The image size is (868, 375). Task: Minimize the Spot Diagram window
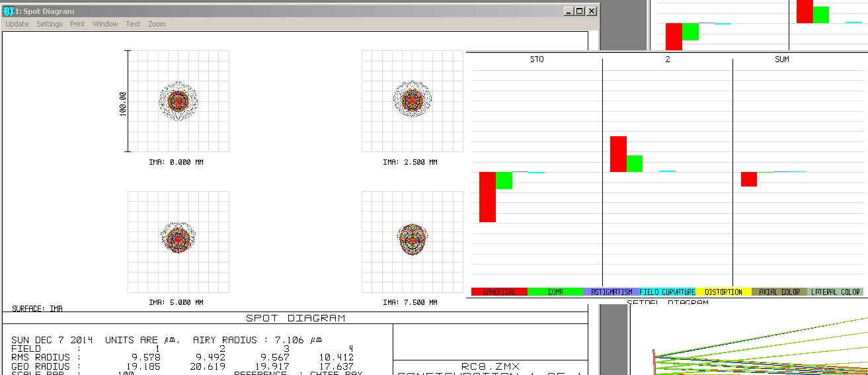[x=569, y=11]
